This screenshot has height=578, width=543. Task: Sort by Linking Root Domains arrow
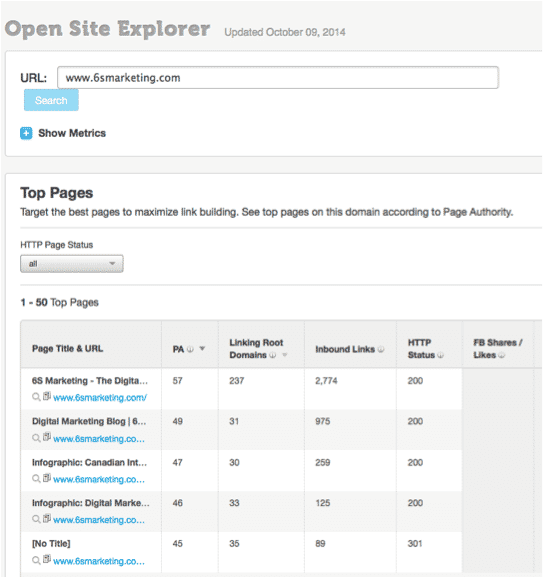pos(285,355)
